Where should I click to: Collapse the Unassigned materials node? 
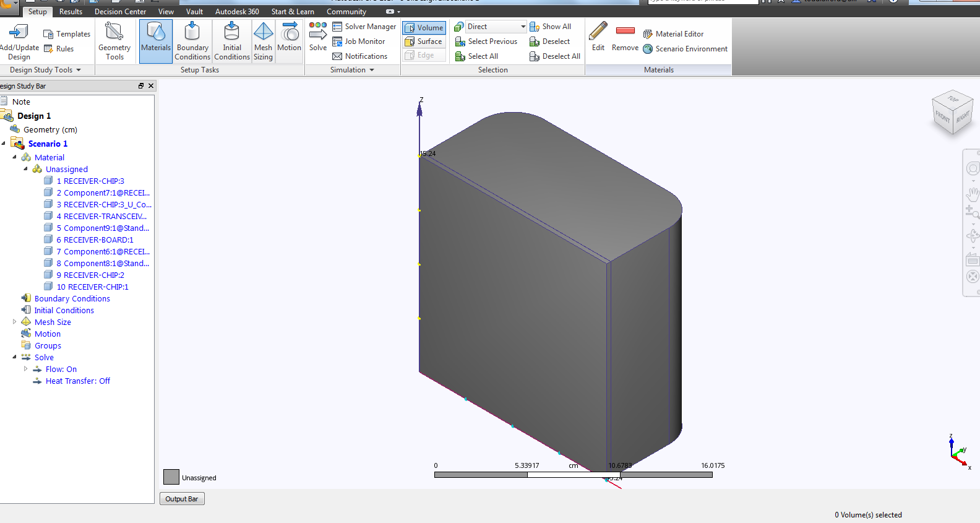(x=26, y=169)
